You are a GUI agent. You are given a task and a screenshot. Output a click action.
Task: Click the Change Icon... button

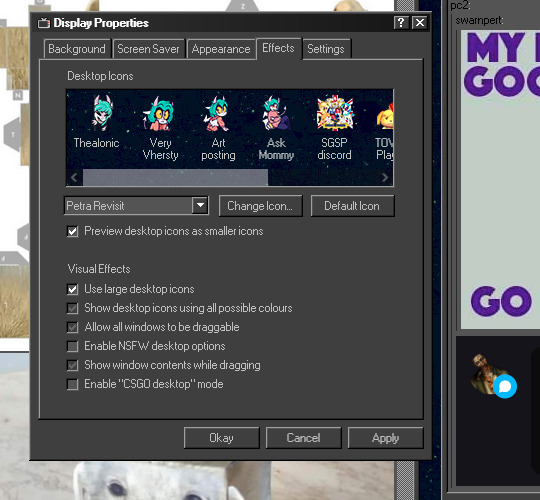[260, 206]
